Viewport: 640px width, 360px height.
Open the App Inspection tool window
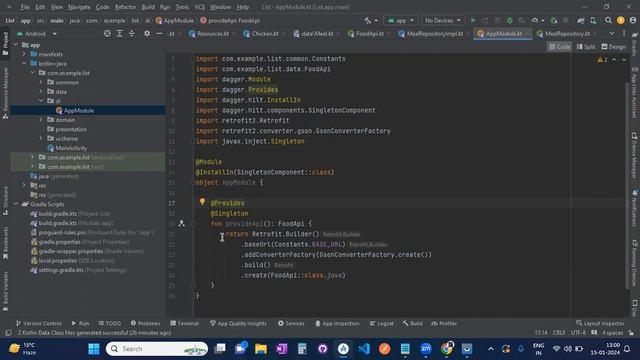(337, 323)
